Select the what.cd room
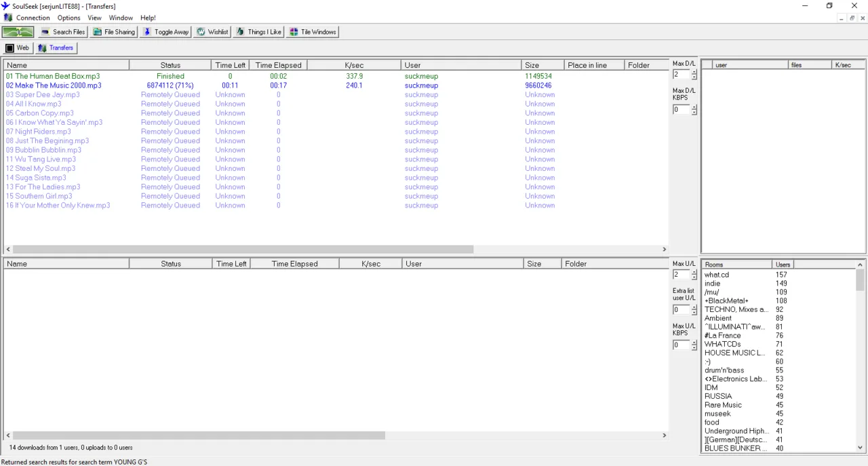Viewport: 868px width, 466px height. (717, 275)
